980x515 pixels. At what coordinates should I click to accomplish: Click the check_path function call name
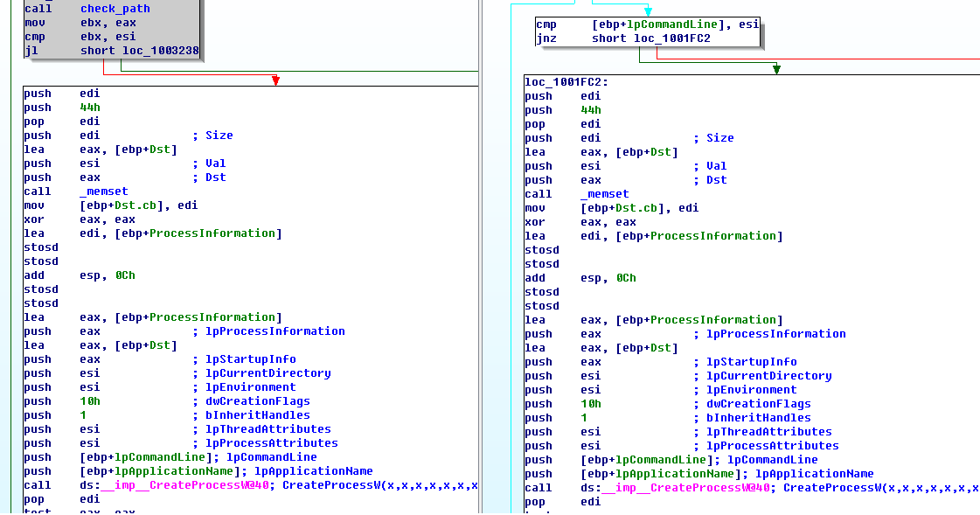[115, 9]
